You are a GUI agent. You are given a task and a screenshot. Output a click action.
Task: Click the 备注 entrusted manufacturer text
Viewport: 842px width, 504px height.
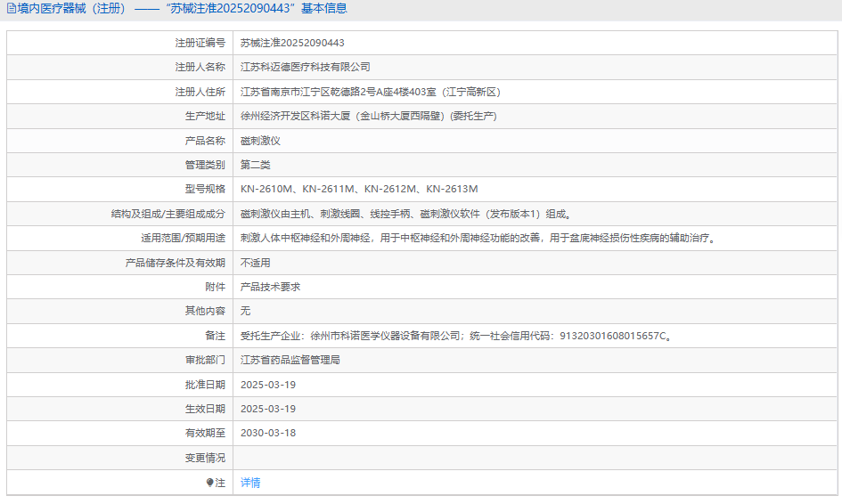(456, 336)
